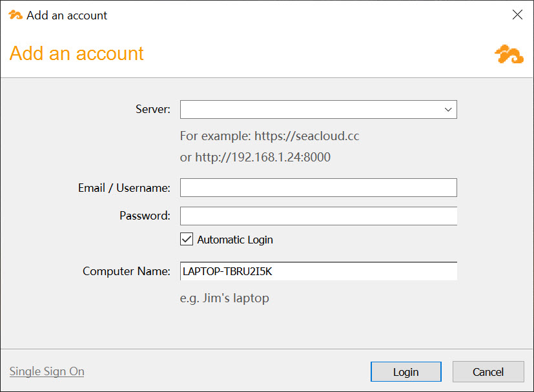The height and width of the screenshot is (392, 534).
Task: Select the Computer Name text field
Action: 318,271
